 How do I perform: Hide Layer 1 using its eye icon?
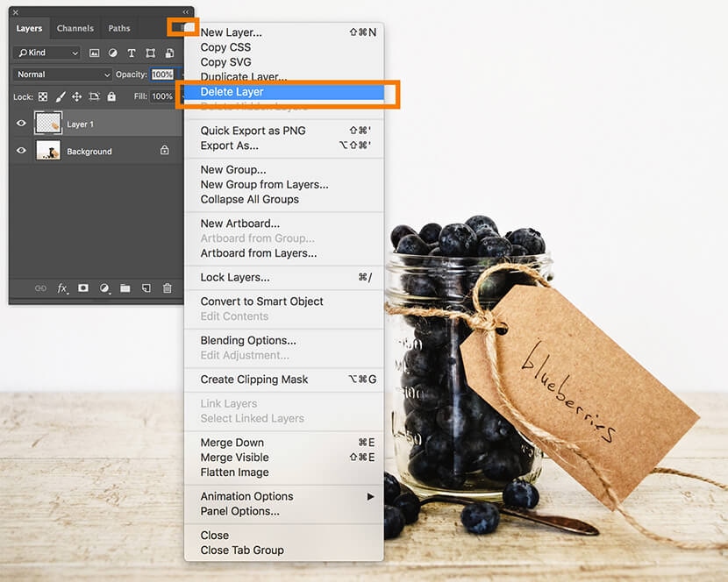click(22, 124)
